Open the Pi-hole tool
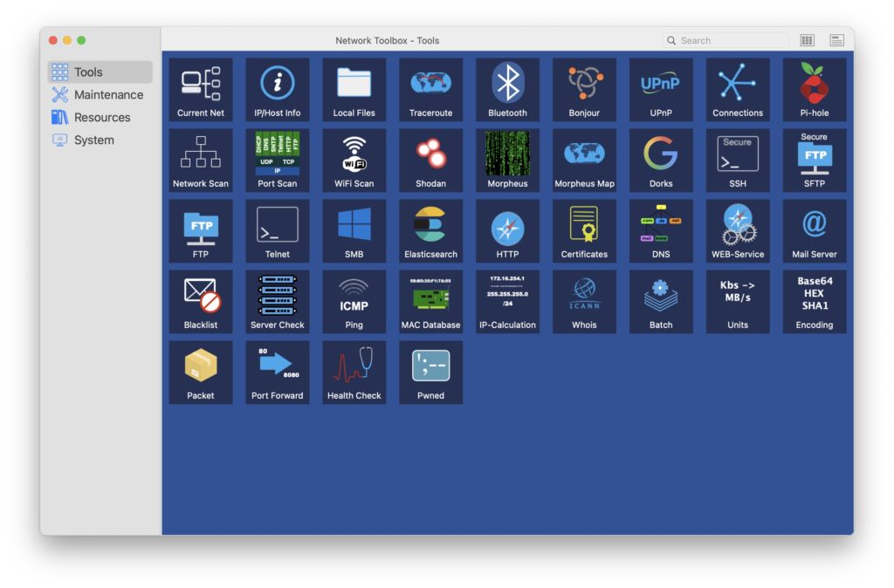Viewport: 894px width, 588px height. click(815, 90)
